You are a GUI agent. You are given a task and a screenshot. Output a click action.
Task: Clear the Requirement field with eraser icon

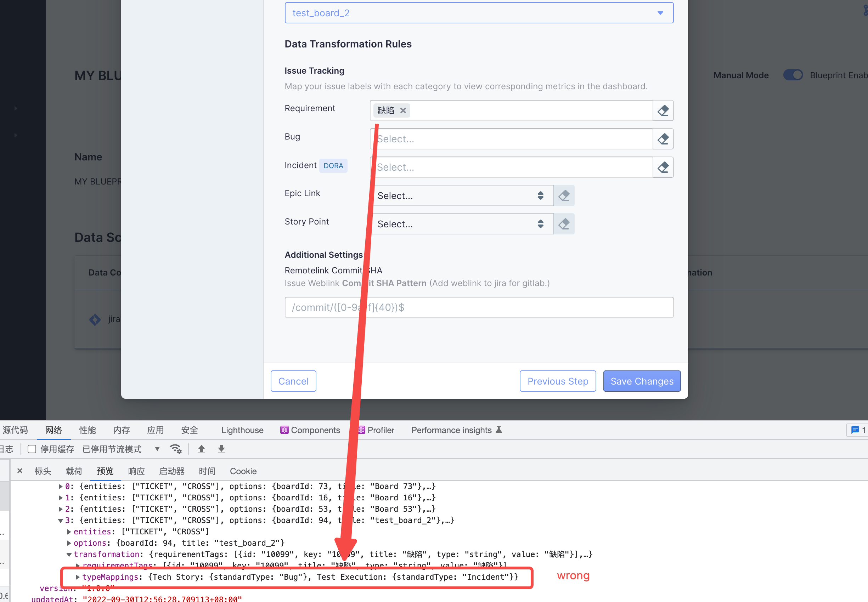click(x=663, y=110)
